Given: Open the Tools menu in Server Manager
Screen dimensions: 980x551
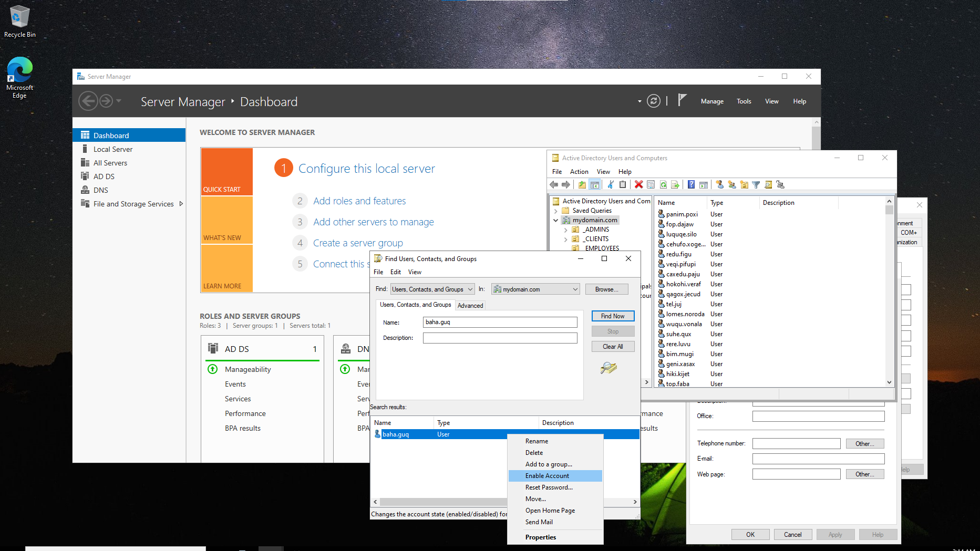Looking at the screenshot, I should [744, 101].
